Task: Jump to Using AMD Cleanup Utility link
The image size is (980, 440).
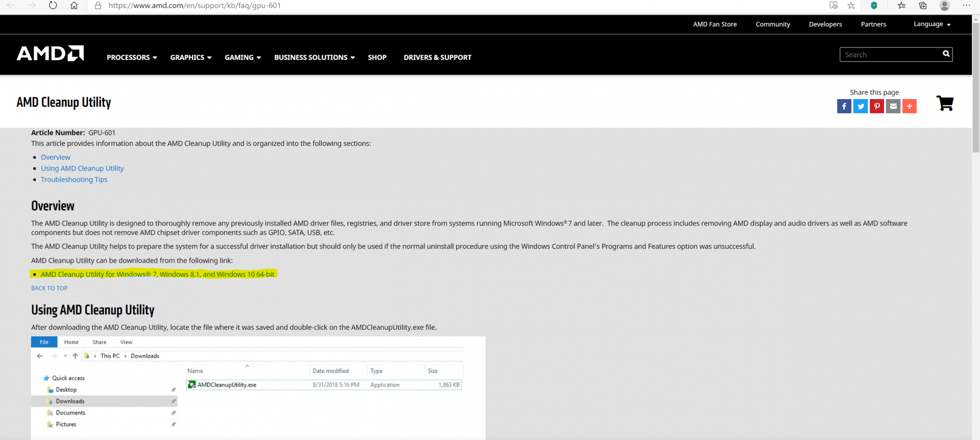Action: click(x=82, y=168)
